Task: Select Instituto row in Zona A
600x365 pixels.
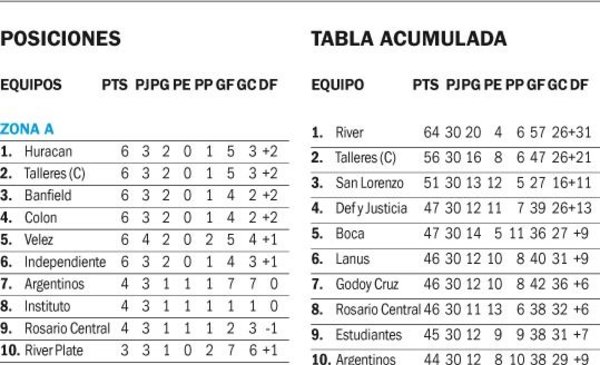Action: (144, 306)
